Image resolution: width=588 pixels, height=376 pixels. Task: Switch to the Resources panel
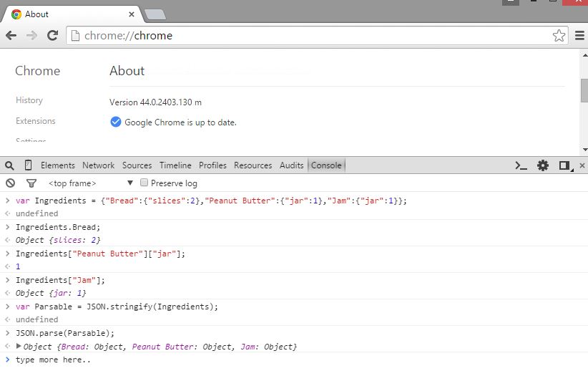tap(253, 165)
